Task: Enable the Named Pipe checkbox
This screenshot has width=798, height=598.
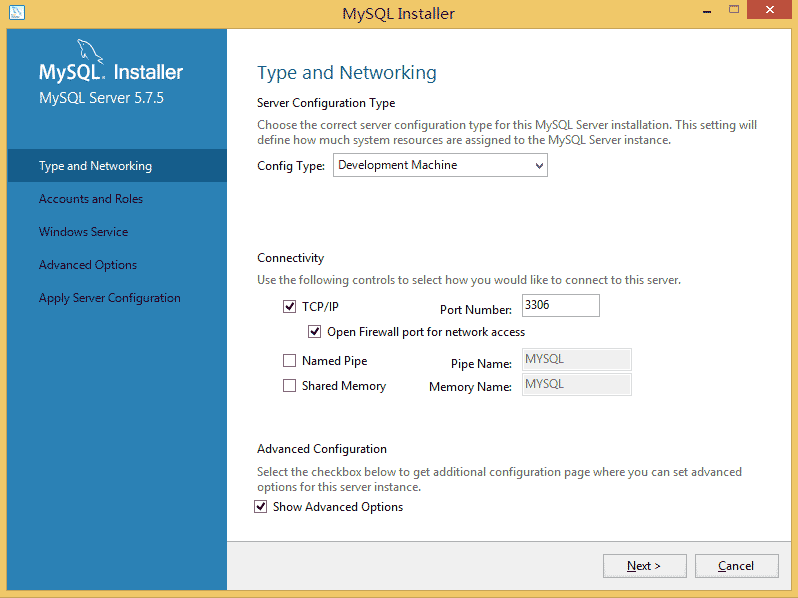Action: 290,361
